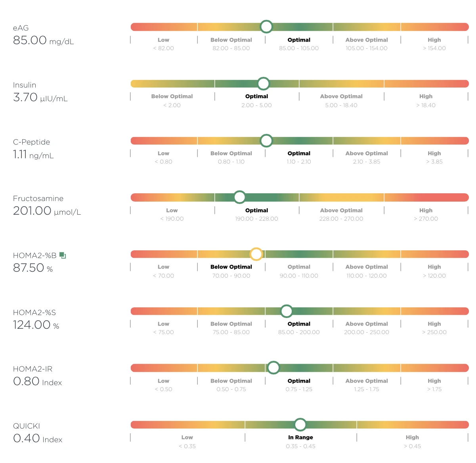The height and width of the screenshot is (463, 476).
Task: Click the info icon next to HOMA2-%B
Action: pos(63,255)
